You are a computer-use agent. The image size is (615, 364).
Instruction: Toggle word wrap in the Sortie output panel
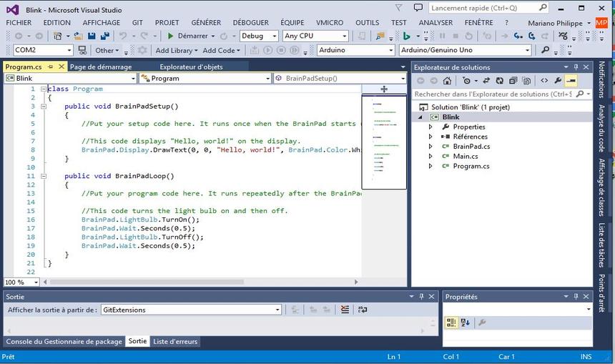pos(363,310)
